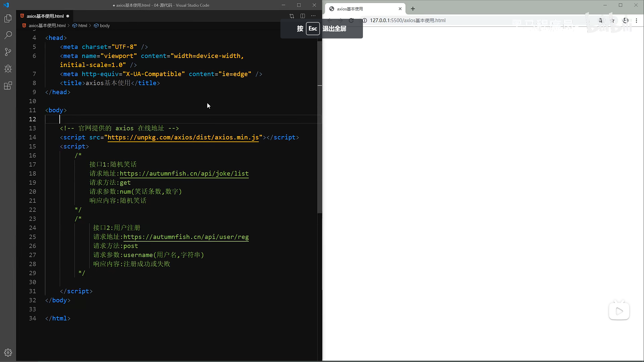Image resolution: width=644 pixels, height=362 pixels.
Task: Click the floating video play button
Action: coord(619,311)
